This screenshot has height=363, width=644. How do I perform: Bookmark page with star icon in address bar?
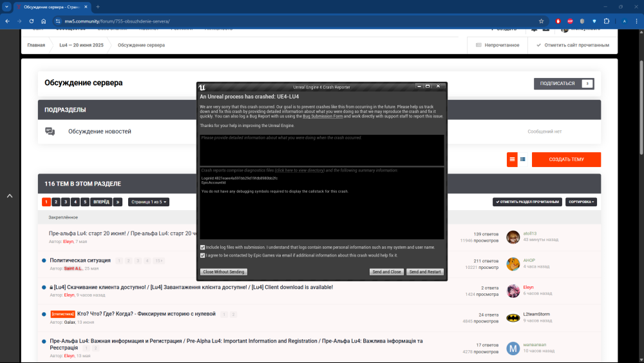(542, 21)
